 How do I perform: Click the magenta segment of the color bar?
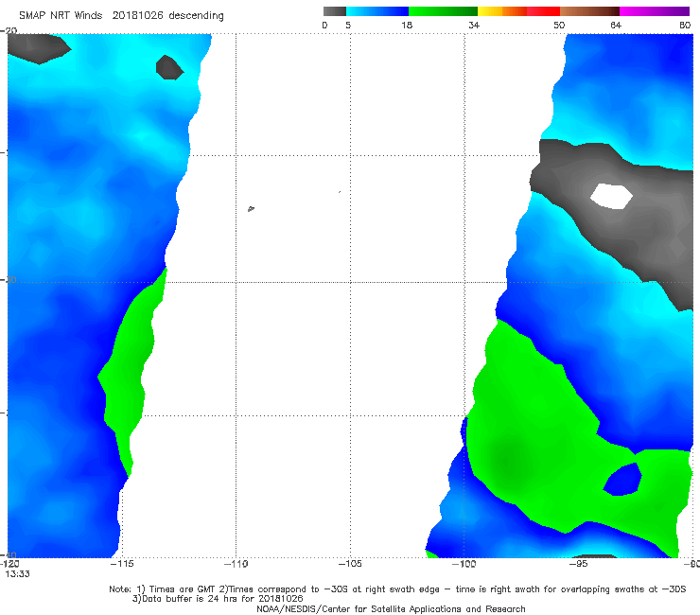pyautogui.click(x=654, y=11)
